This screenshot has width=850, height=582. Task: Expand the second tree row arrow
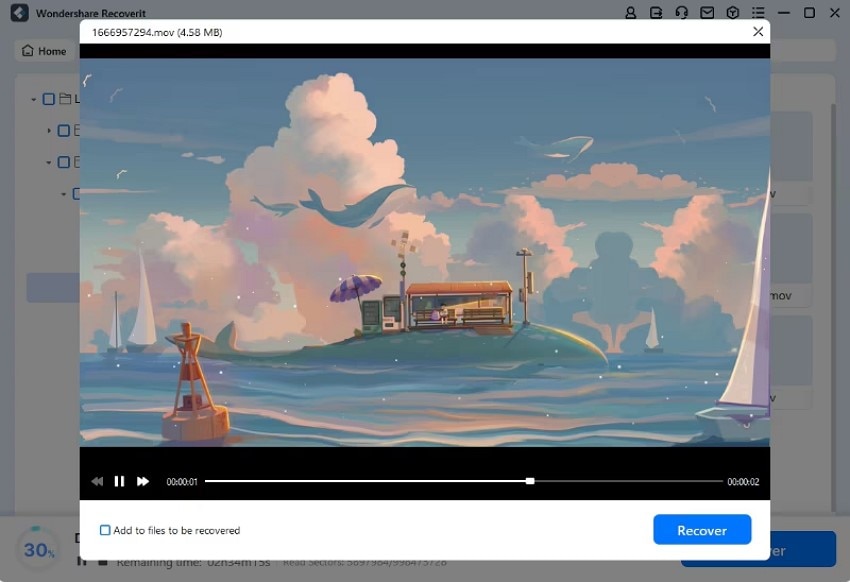[49, 131]
